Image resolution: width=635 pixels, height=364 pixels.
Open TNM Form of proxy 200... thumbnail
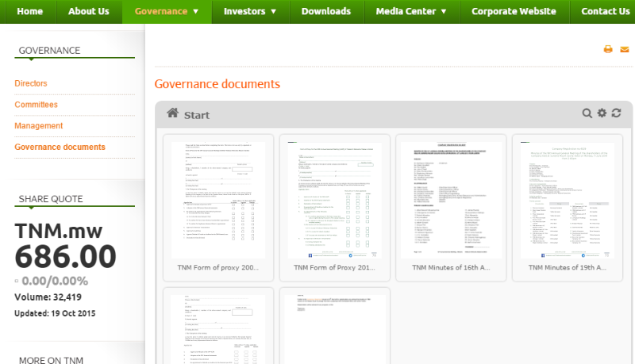pyautogui.click(x=218, y=200)
